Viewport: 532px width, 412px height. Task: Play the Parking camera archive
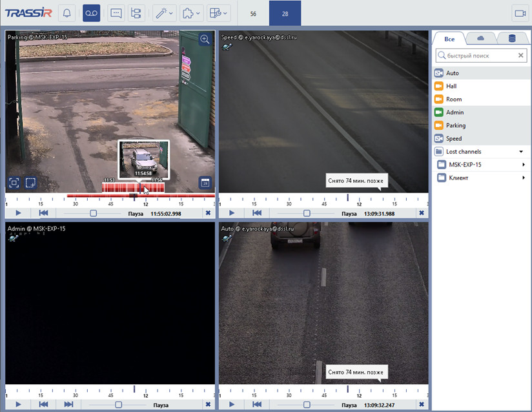click(x=18, y=213)
